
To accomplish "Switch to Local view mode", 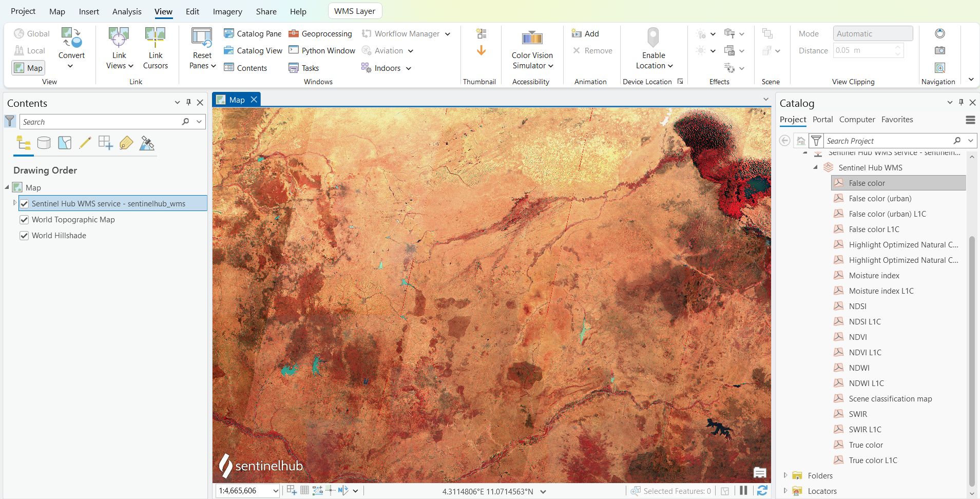I will coord(29,50).
